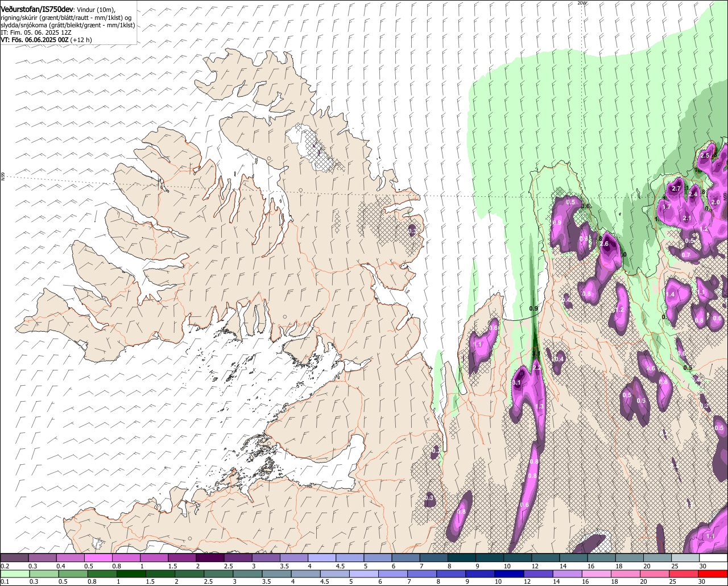
Task: Click the darkest purple swatch starting at 2, top row
Action: click(210, 558)
